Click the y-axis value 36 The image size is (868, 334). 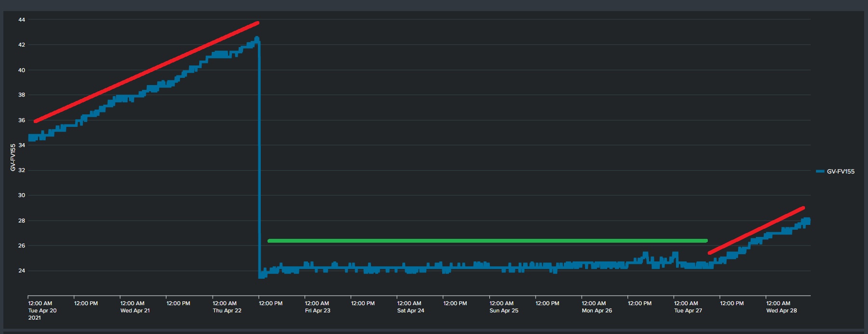[x=22, y=120]
